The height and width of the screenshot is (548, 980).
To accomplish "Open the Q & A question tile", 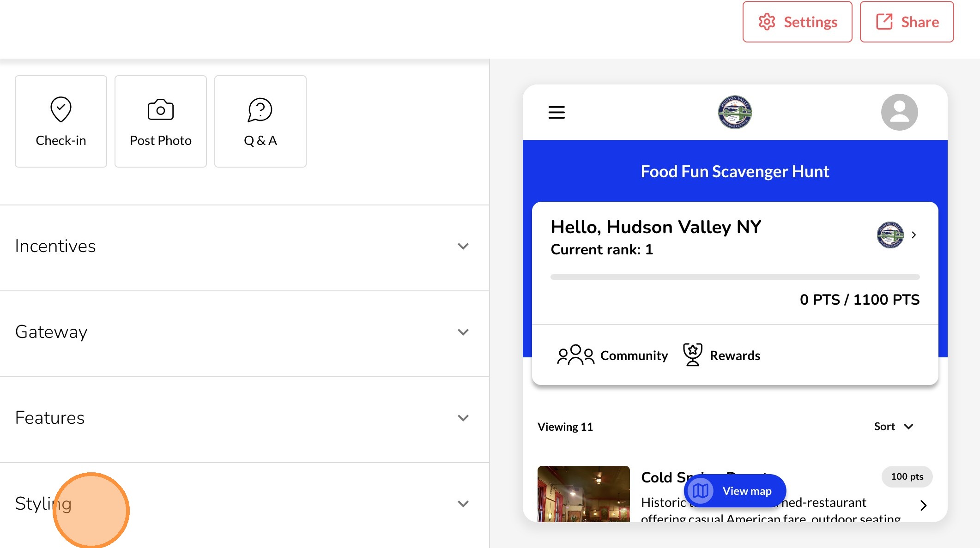I will click(x=260, y=121).
